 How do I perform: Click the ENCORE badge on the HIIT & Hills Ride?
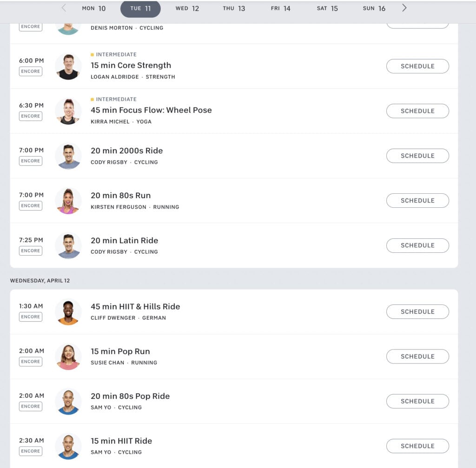click(30, 316)
